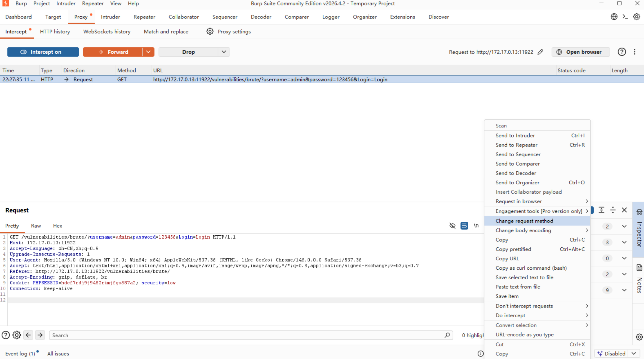Click the Burp Suite logo icon
The image size is (644, 359).
(x=5, y=3)
